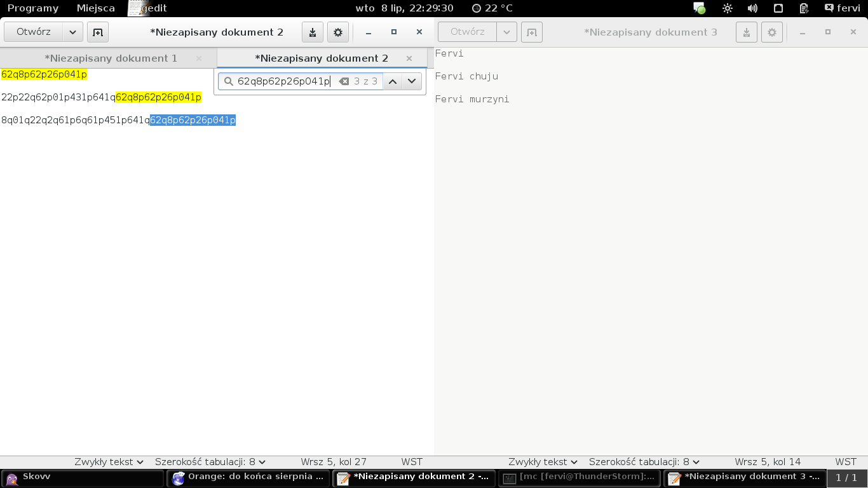Image resolution: width=868 pixels, height=488 pixels.
Task: Go to previous search match
Action: pyautogui.click(x=393, y=81)
